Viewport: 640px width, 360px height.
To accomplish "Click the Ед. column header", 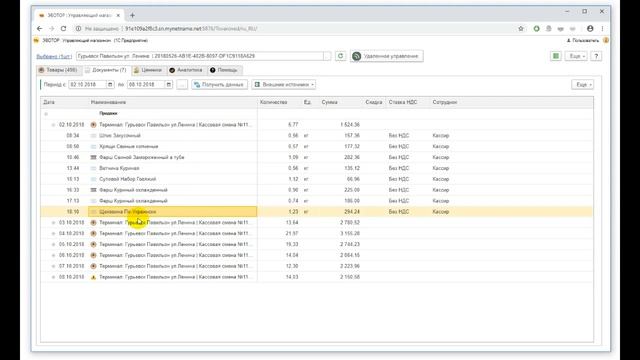I will click(x=307, y=102).
